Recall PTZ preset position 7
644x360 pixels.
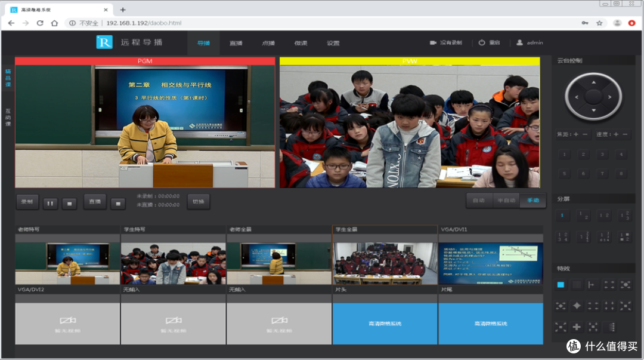click(x=602, y=174)
